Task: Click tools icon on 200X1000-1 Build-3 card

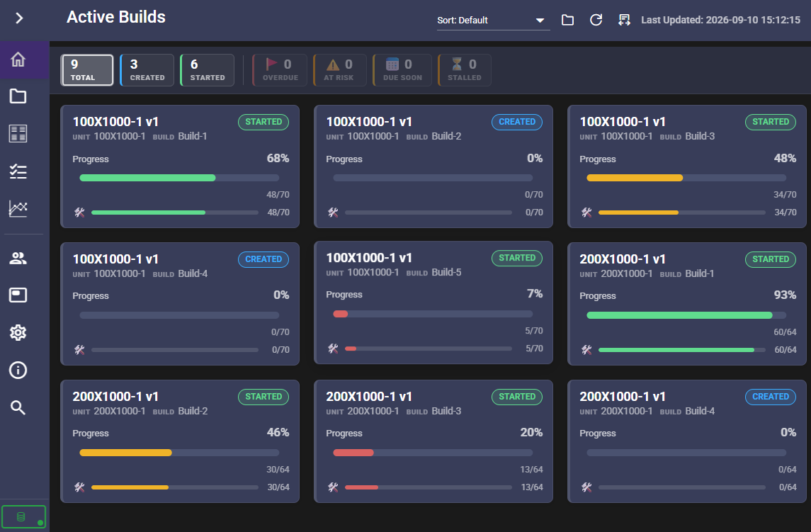Action: click(x=333, y=487)
